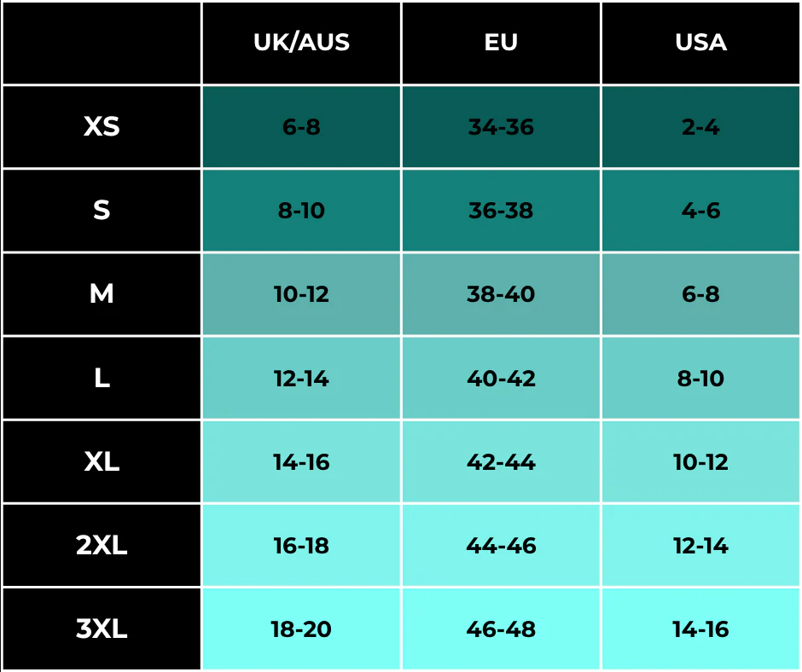Click the UK/AUS column header
This screenshot has height=672, width=802.
tap(301, 43)
